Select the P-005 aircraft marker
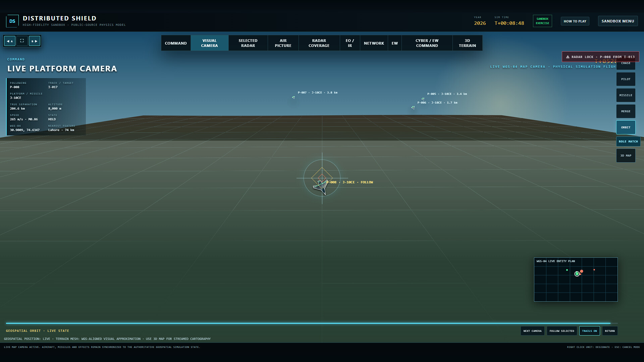Viewport: 644px width, 362px height. coord(423,99)
